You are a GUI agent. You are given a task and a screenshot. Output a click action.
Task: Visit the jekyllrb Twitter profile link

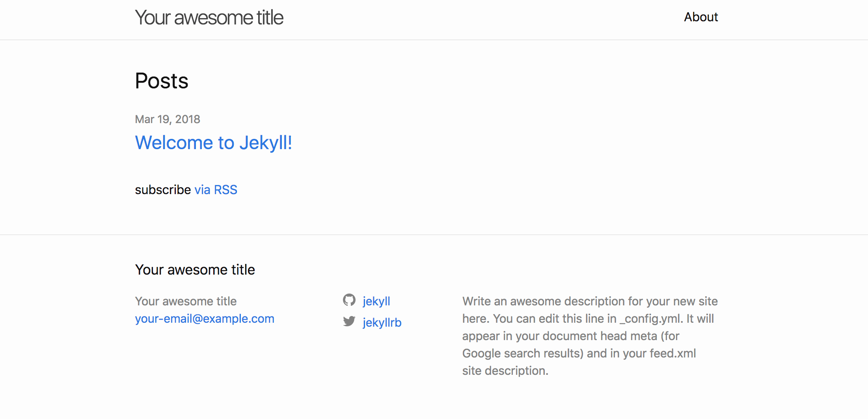coord(382,322)
